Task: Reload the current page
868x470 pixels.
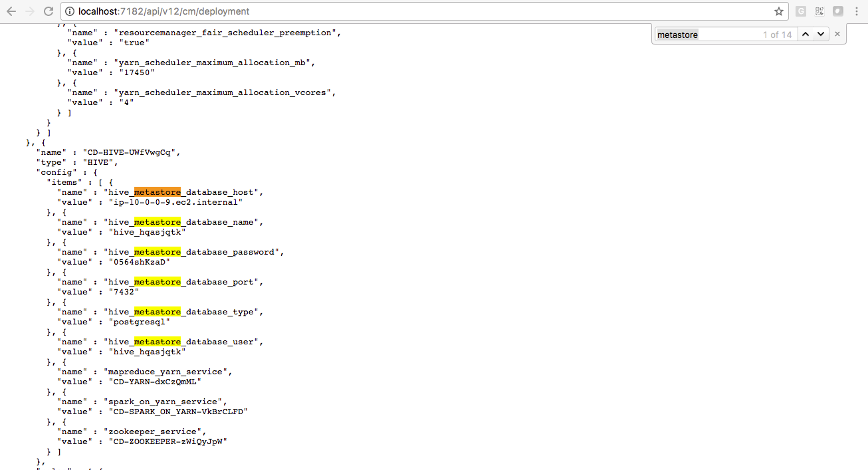Action: click(x=48, y=11)
